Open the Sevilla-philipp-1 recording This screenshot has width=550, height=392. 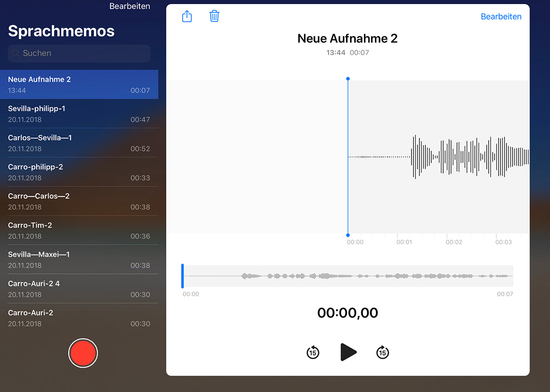click(79, 114)
